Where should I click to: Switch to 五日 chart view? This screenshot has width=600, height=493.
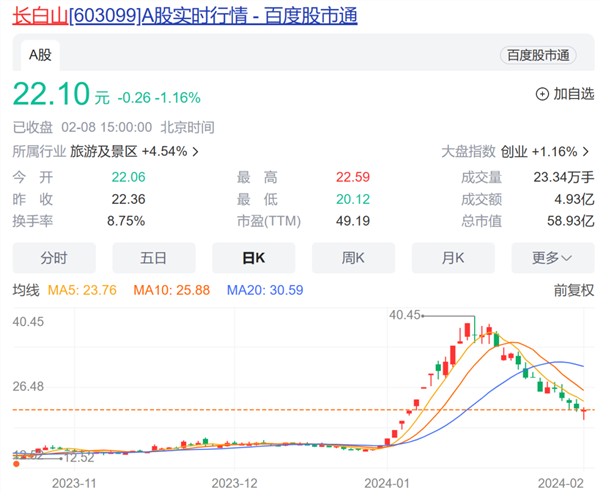[154, 257]
